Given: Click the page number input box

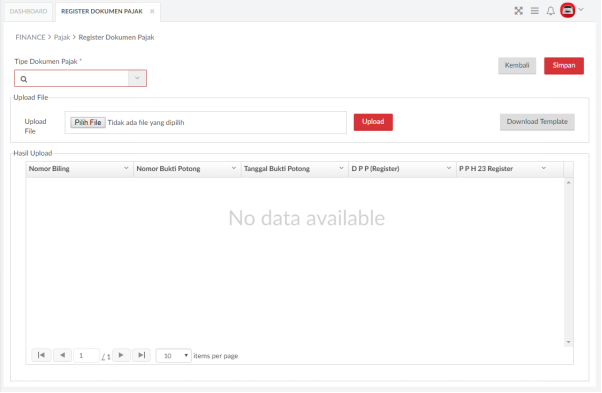Looking at the screenshot, I should 86,356.
